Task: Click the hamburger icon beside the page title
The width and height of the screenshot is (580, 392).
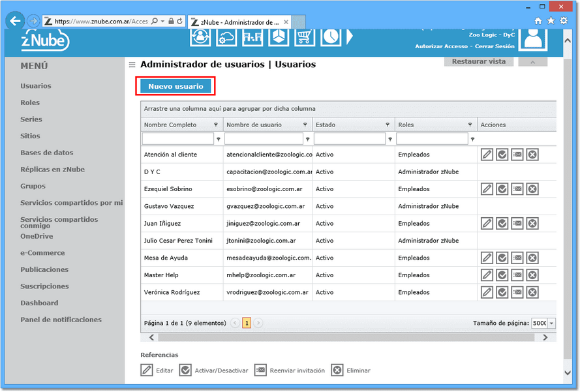Action: tap(132, 65)
